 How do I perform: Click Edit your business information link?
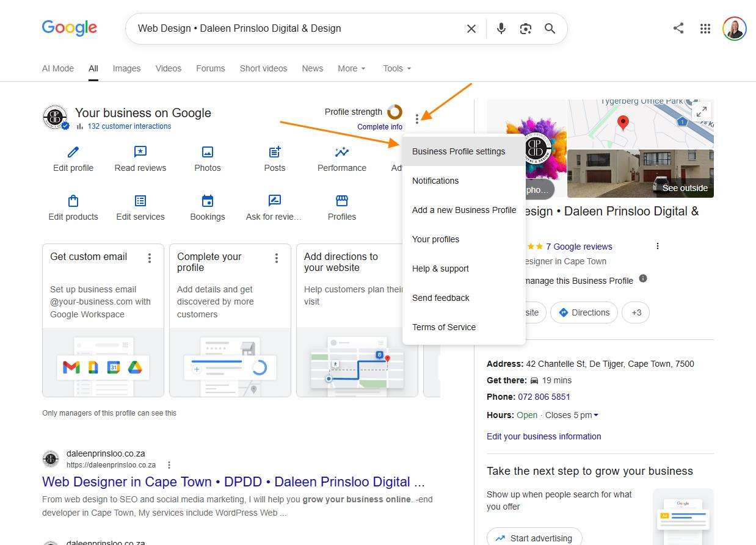click(544, 436)
